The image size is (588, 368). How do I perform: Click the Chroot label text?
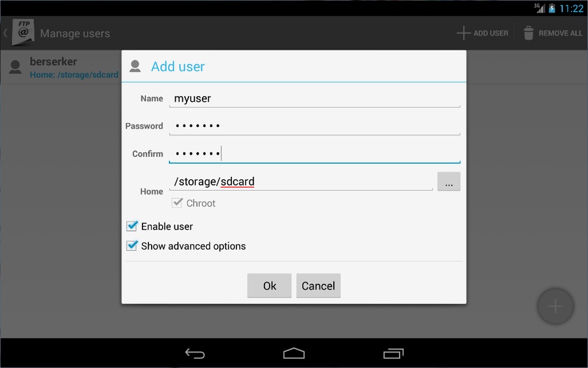pyautogui.click(x=201, y=203)
